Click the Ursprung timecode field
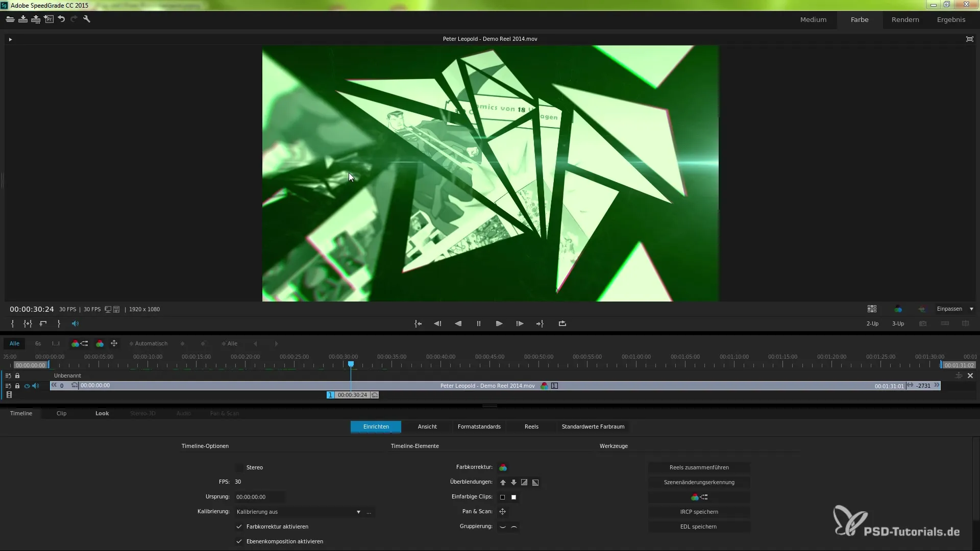The width and height of the screenshot is (980, 551). [x=259, y=497]
